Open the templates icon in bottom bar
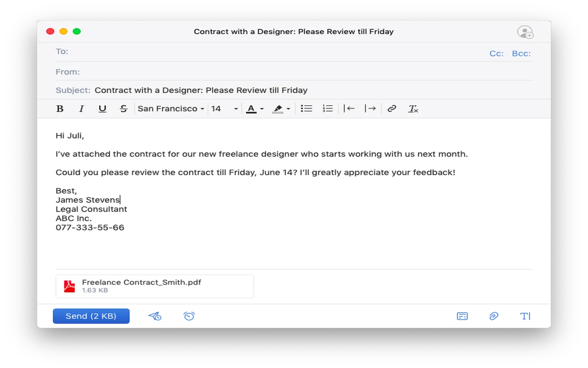This screenshot has width=588, height=368. coord(462,316)
